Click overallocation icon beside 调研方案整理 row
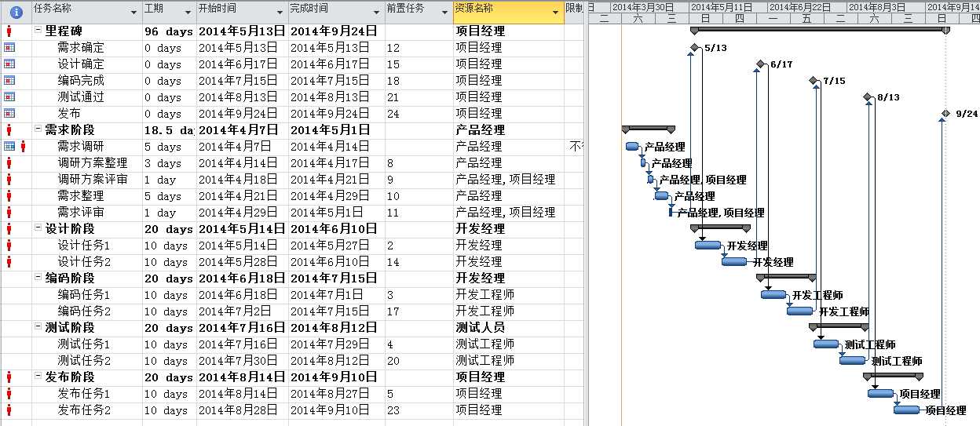The image size is (980, 426). (x=9, y=163)
